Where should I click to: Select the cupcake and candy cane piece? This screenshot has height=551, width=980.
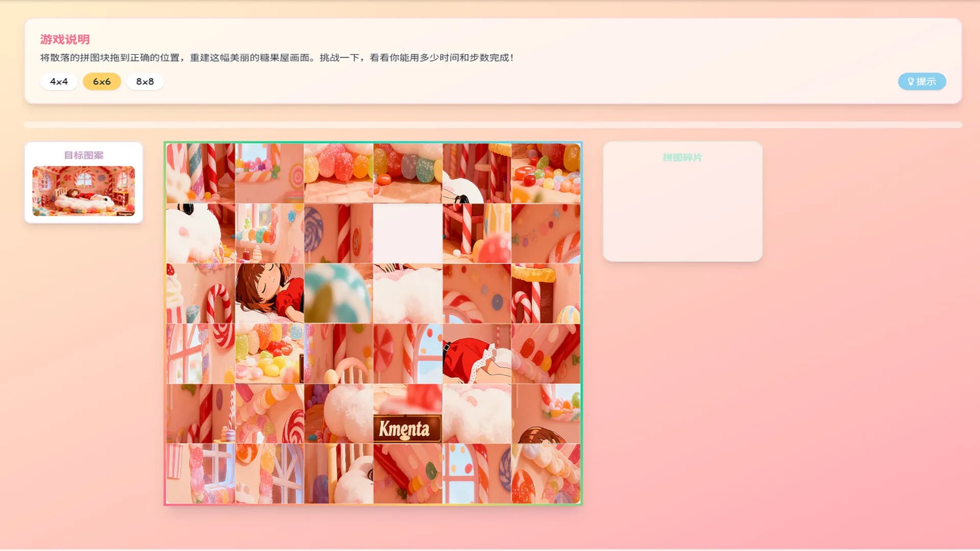point(201,293)
